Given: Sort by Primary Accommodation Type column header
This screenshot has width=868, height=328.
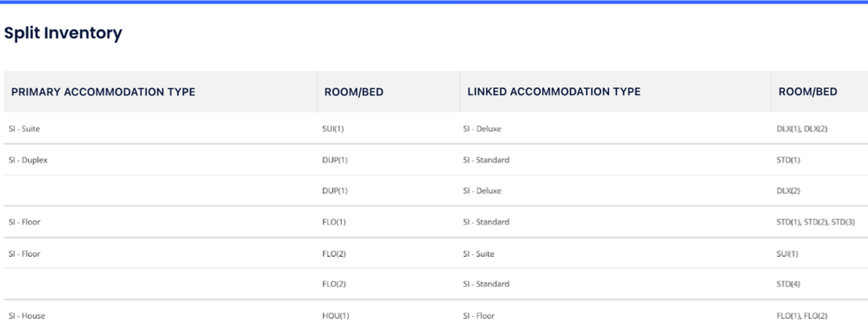Looking at the screenshot, I should pyautogui.click(x=103, y=92).
